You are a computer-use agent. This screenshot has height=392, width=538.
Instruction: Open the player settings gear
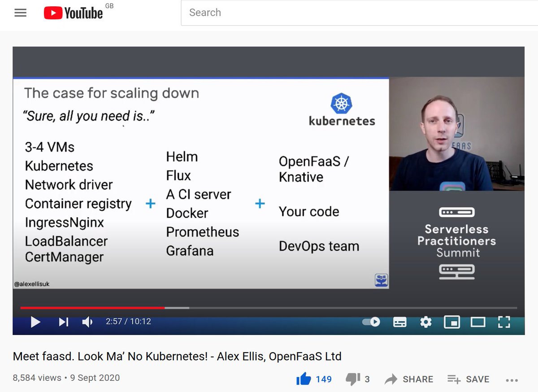point(425,322)
